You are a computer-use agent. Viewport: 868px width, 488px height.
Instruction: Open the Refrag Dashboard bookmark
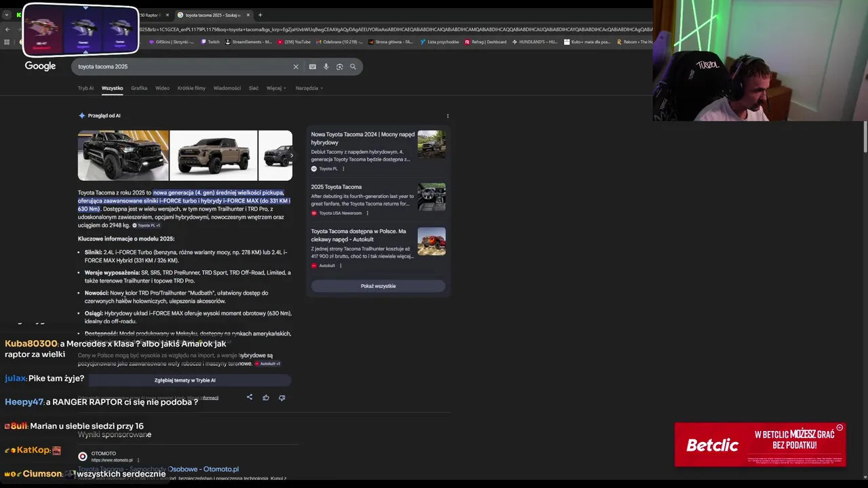click(x=486, y=42)
